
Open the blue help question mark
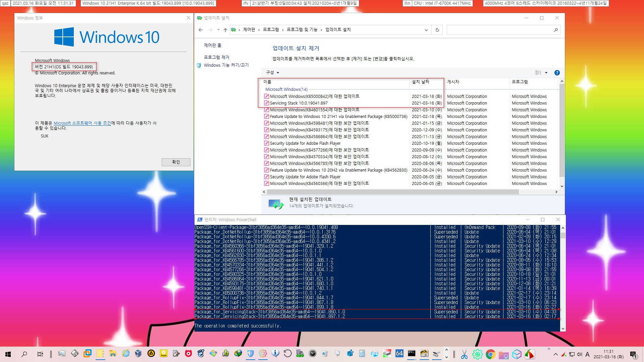click(x=557, y=73)
